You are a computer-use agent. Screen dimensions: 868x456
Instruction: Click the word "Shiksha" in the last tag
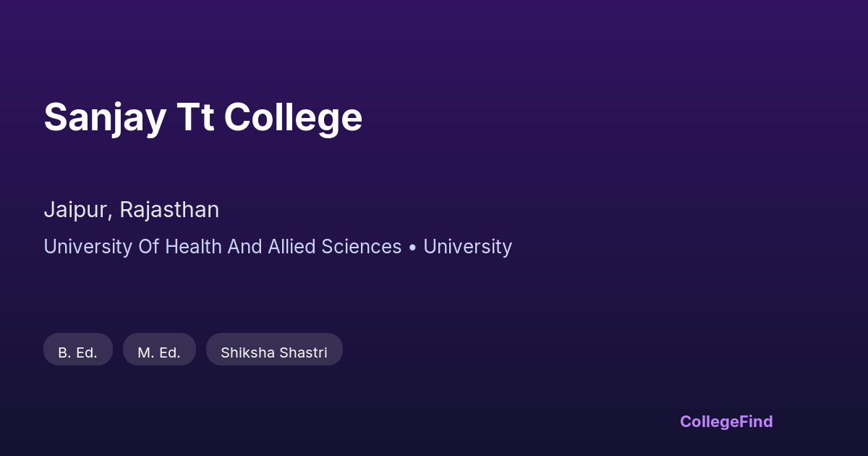pyautogui.click(x=246, y=352)
